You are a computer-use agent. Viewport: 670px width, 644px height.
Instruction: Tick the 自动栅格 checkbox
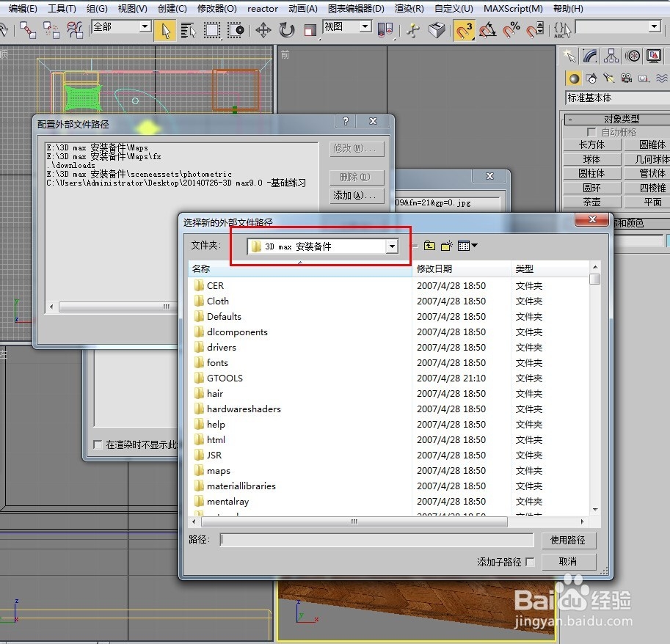pyautogui.click(x=591, y=132)
